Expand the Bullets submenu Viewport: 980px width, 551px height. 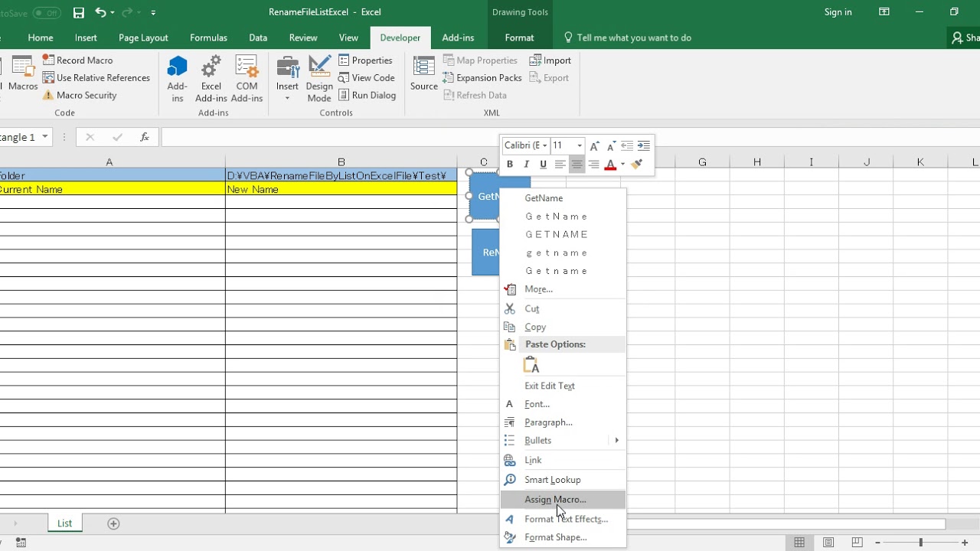tap(563, 441)
